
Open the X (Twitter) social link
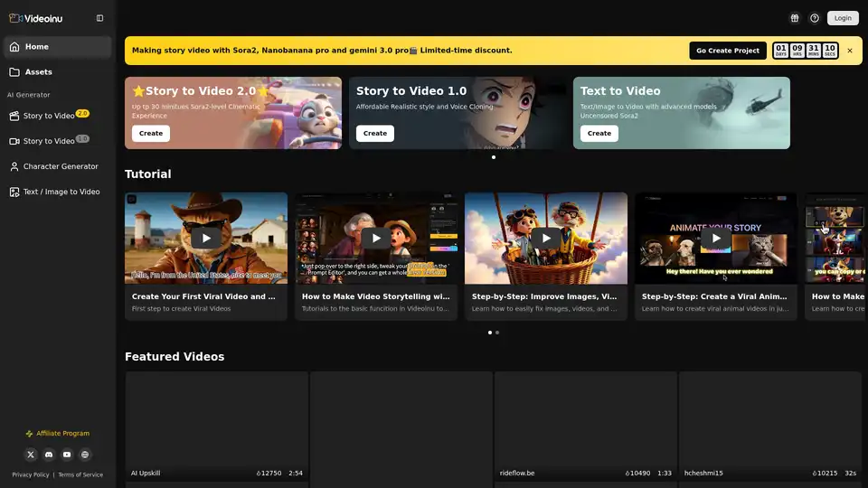tap(31, 455)
